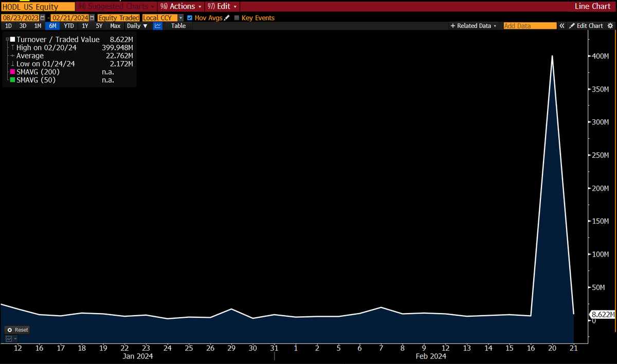Open the start date calendar picker icon

(x=43, y=18)
